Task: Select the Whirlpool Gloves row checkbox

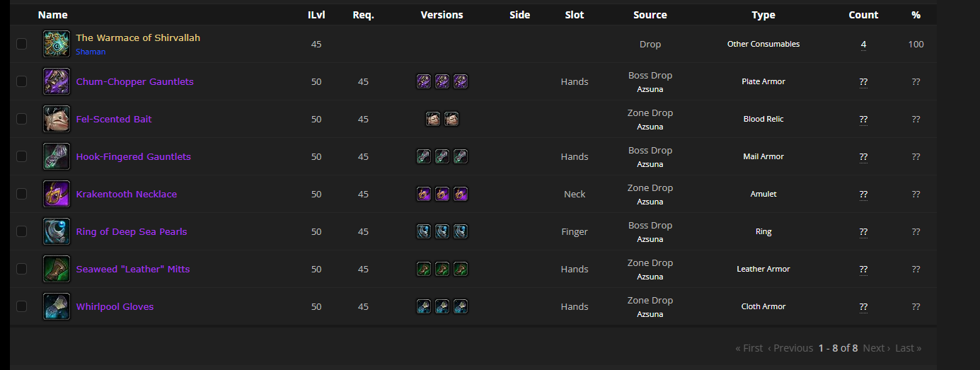Action: (22, 306)
